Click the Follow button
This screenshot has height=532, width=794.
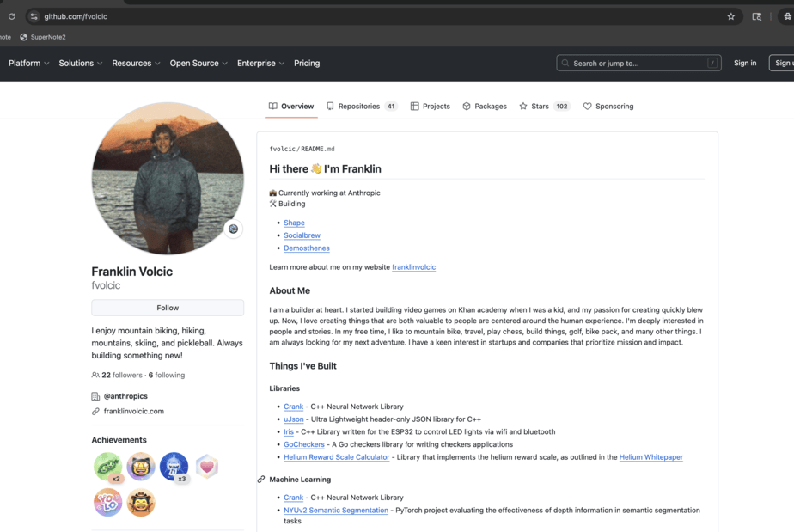[168, 308]
